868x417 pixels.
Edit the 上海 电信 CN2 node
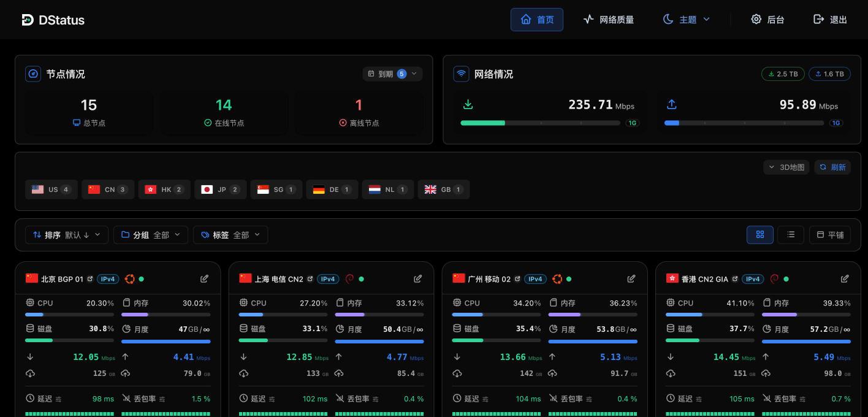417,278
